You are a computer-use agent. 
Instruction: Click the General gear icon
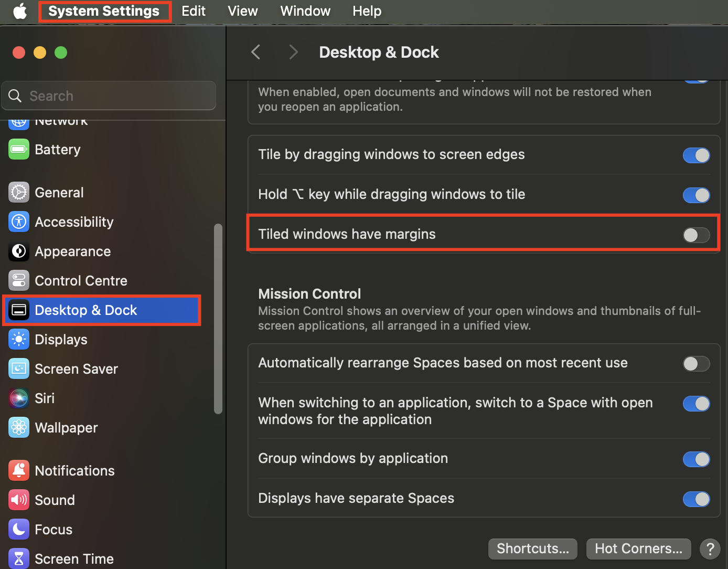19,193
